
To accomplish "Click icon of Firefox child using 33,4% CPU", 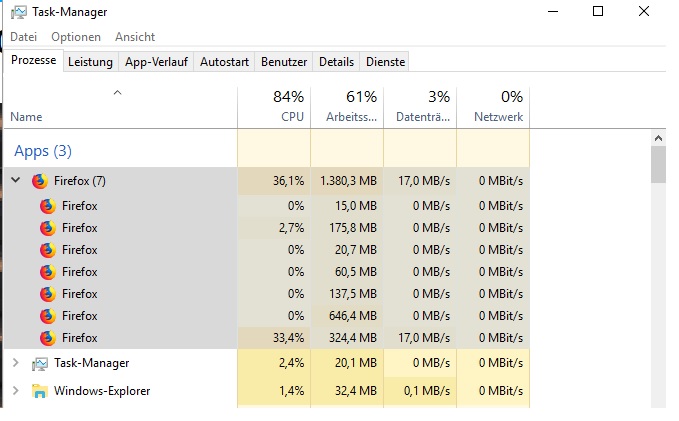I will 48,337.
